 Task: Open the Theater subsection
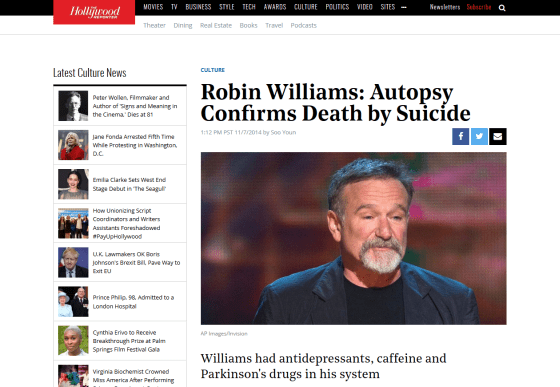tap(154, 25)
